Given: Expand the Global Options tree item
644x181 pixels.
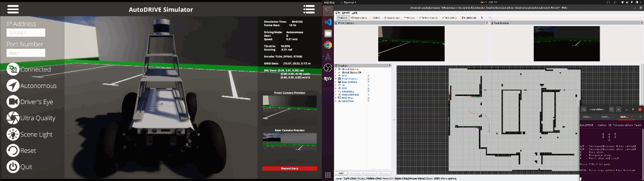Looking at the screenshot, I should 336,69.
